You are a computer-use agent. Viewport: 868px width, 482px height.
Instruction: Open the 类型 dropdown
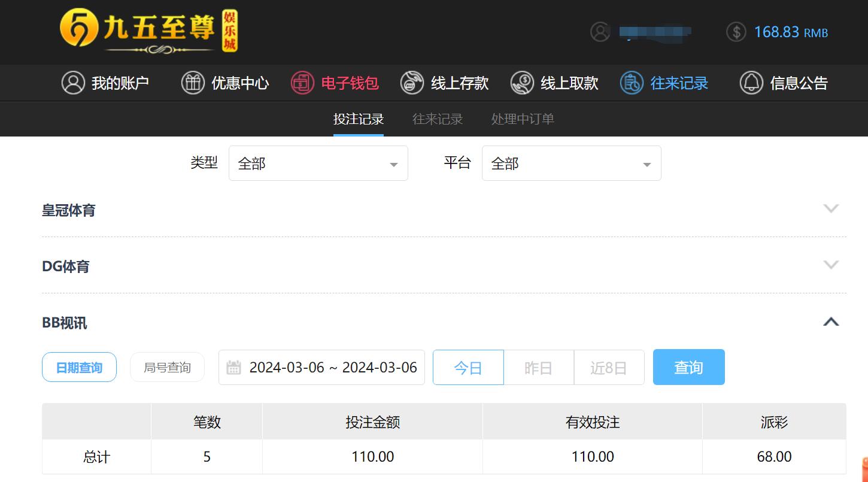[318, 163]
